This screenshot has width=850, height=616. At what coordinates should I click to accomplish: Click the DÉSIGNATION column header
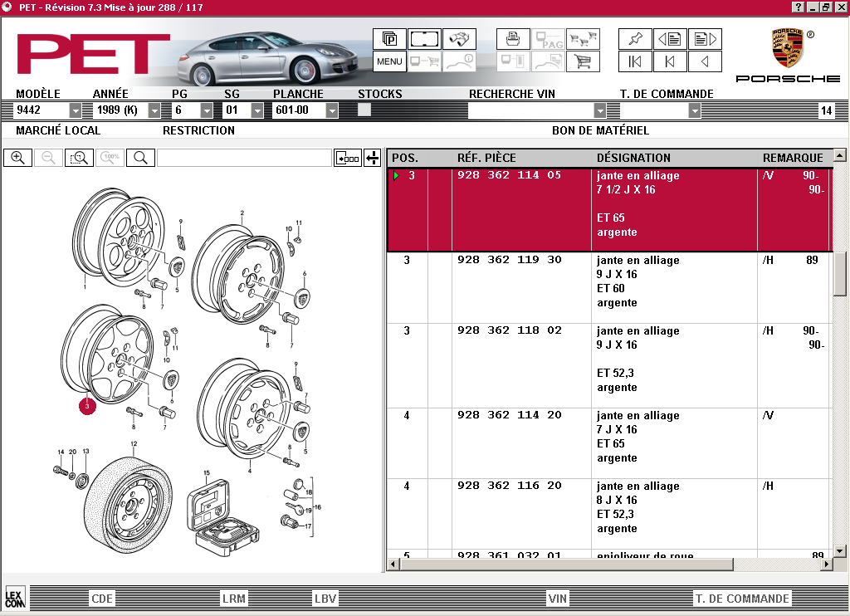point(633,158)
